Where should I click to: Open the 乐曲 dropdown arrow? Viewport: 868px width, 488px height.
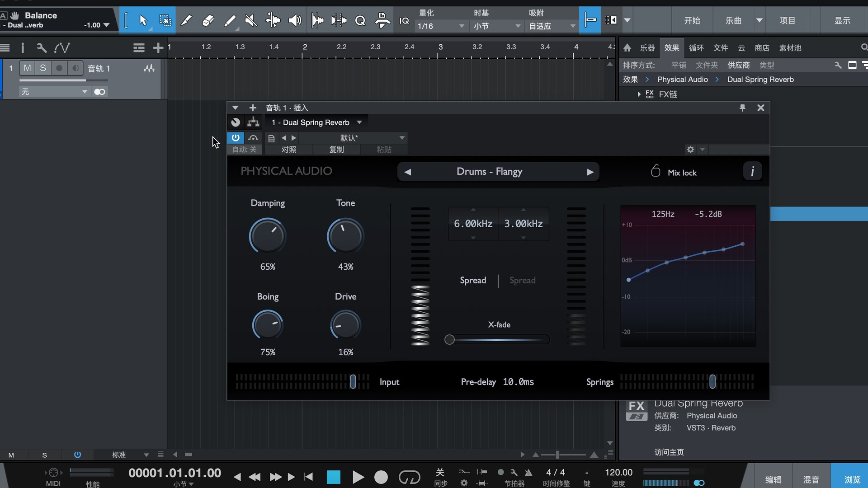click(x=759, y=20)
